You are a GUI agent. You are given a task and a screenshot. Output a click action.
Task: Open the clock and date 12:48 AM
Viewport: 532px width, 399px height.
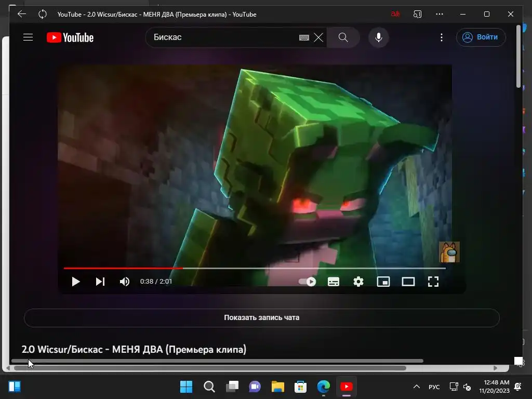(495, 387)
